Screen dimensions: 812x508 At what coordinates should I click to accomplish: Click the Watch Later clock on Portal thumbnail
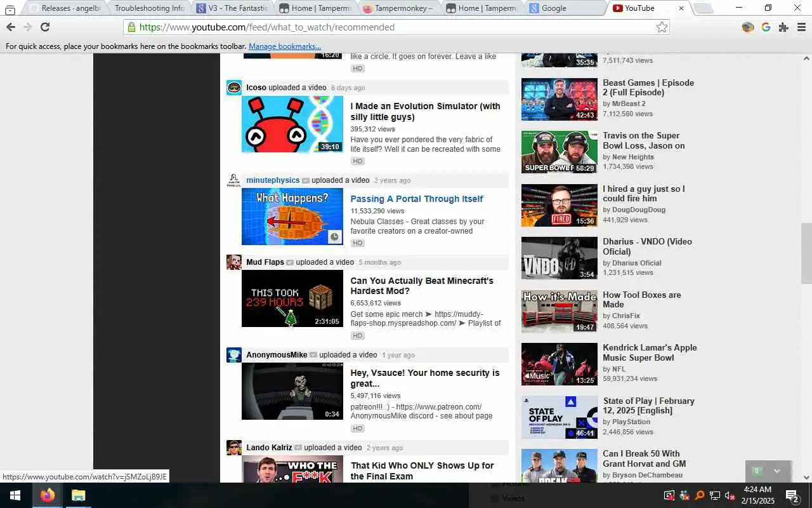click(335, 237)
